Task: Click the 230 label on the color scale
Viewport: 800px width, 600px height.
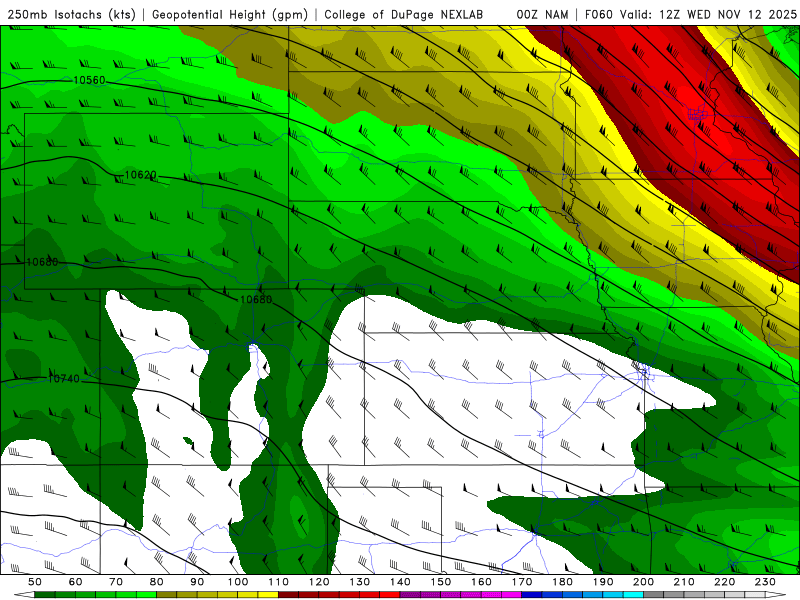Action: [765, 582]
